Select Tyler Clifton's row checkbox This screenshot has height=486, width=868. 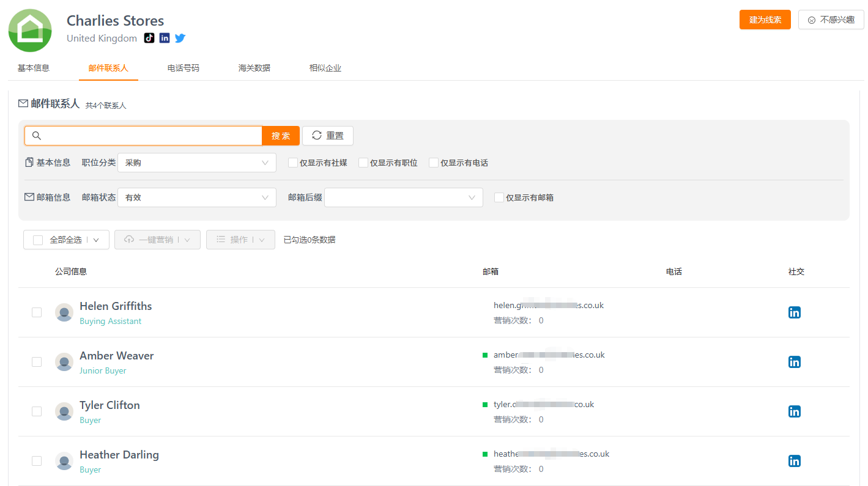(37, 411)
